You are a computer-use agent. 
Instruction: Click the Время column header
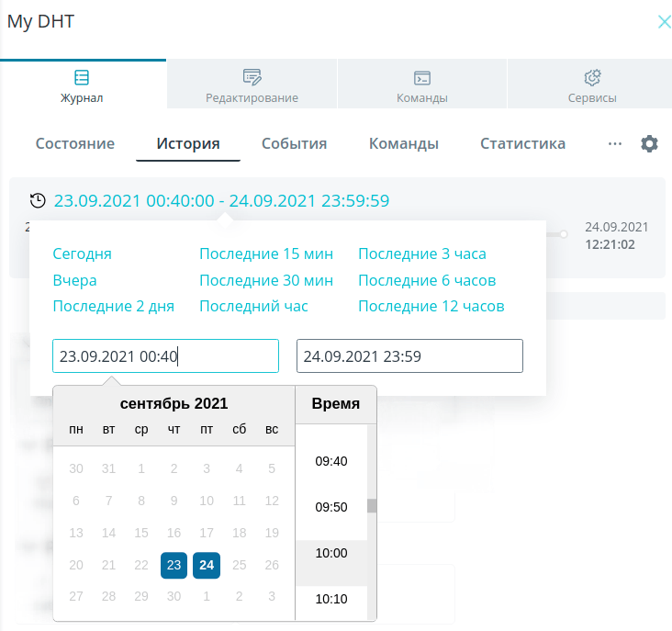pos(336,403)
